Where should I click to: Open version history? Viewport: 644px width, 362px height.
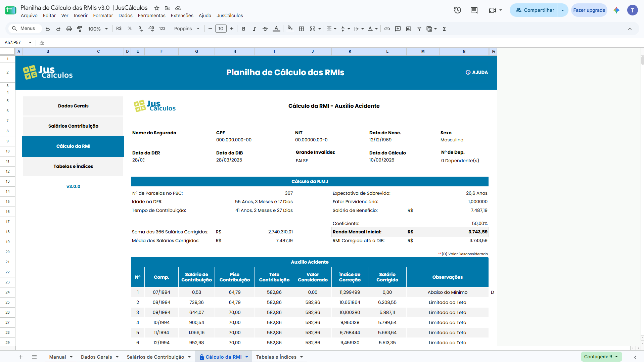pyautogui.click(x=458, y=10)
